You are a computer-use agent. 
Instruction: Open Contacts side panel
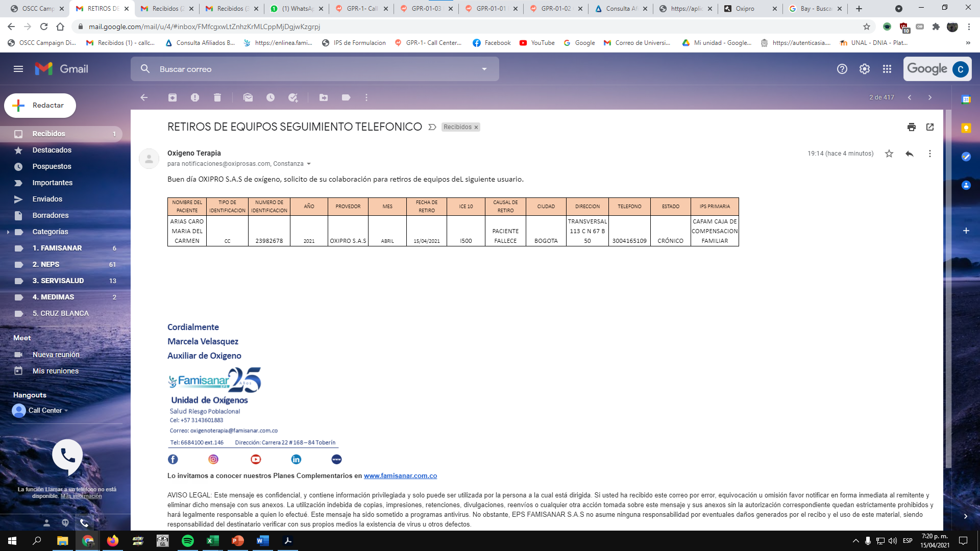tap(966, 185)
